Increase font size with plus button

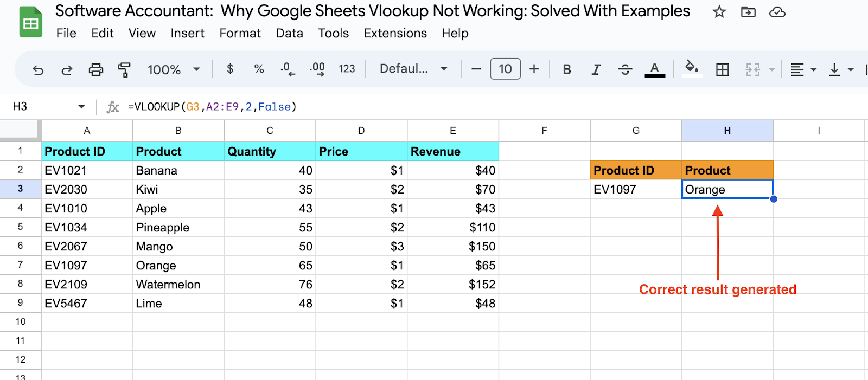(534, 69)
